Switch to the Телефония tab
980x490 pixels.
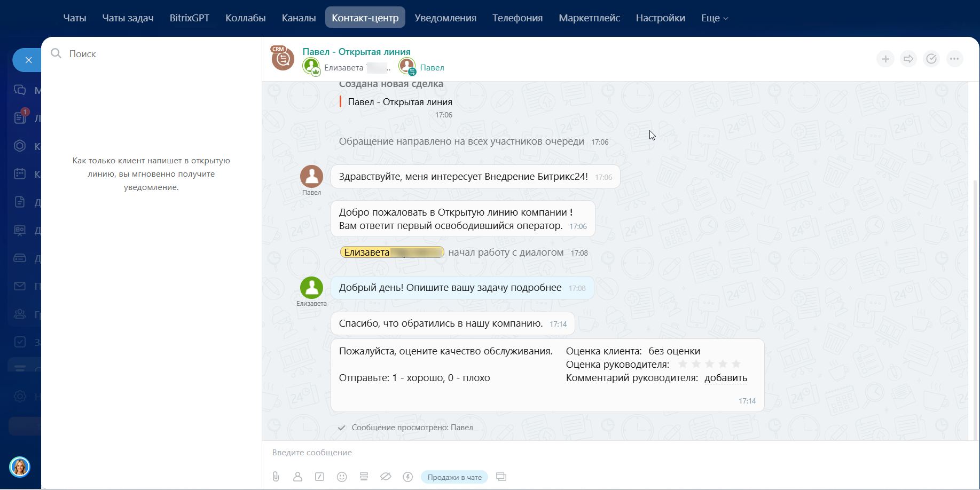coord(517,18)
